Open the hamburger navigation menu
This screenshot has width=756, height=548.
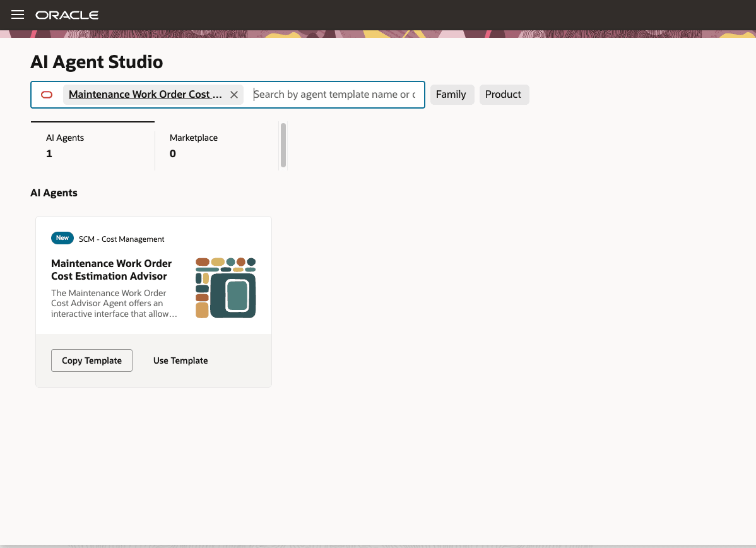pos(18,15)
